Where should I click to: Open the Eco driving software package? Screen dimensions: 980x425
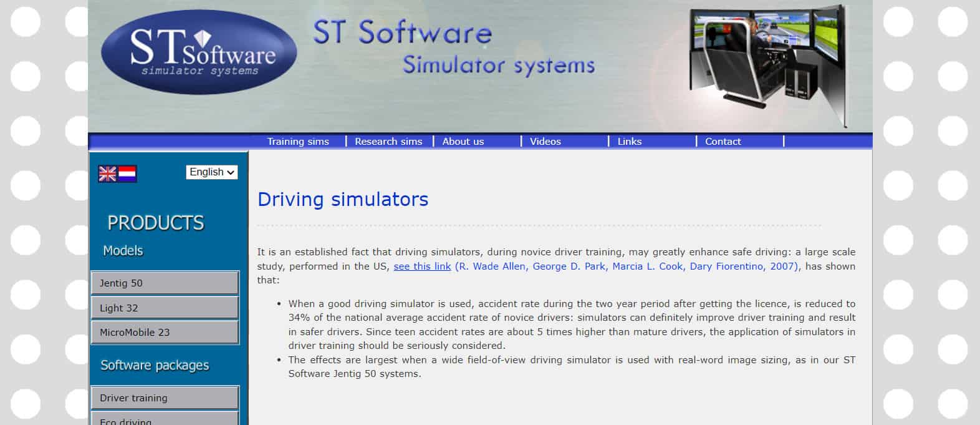(165, 419)
